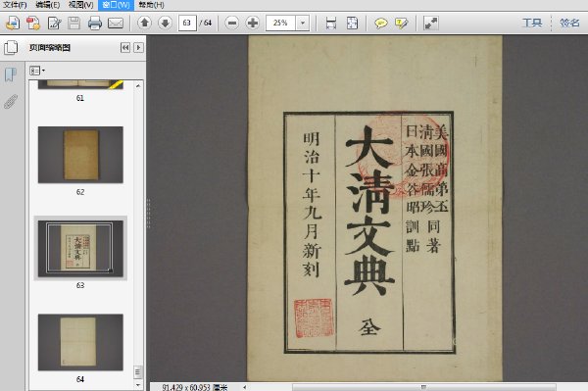588x391 pixels.
Task: Open the 工具 tools pane
Action: pyautogui.click(x=532, y=23)
